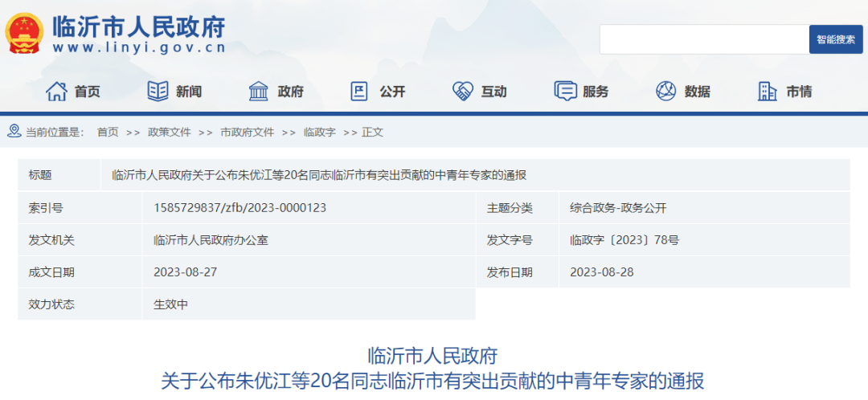Click the 发布日期 value 2023-08-28

click(x=602, y=272)
